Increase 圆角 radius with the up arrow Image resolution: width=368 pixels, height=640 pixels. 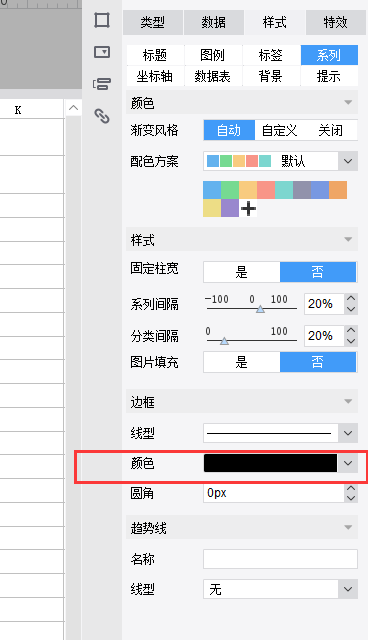pos(351,489)
